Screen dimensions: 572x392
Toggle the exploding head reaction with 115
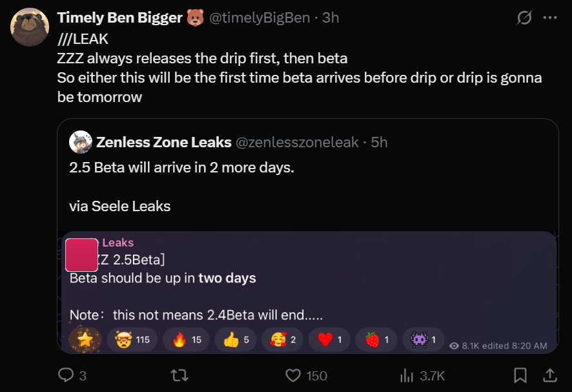[132, 340]
